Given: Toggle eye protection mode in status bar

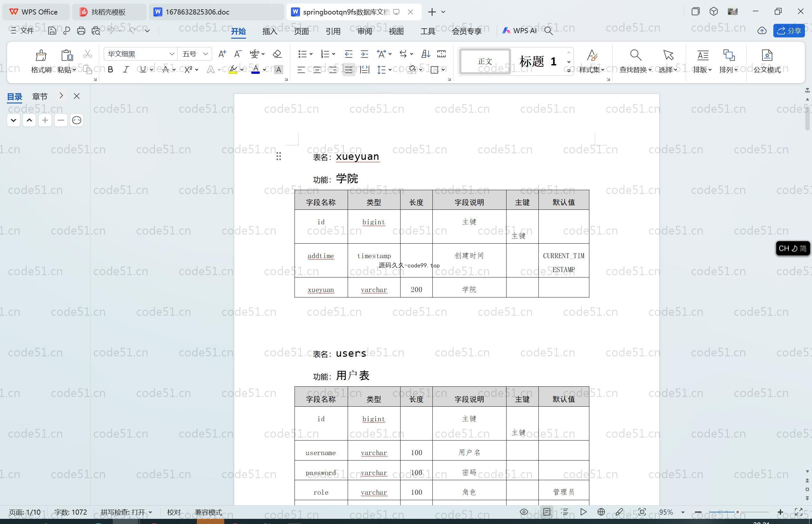Looking at the screenshot, I should (x=524, y=512).
